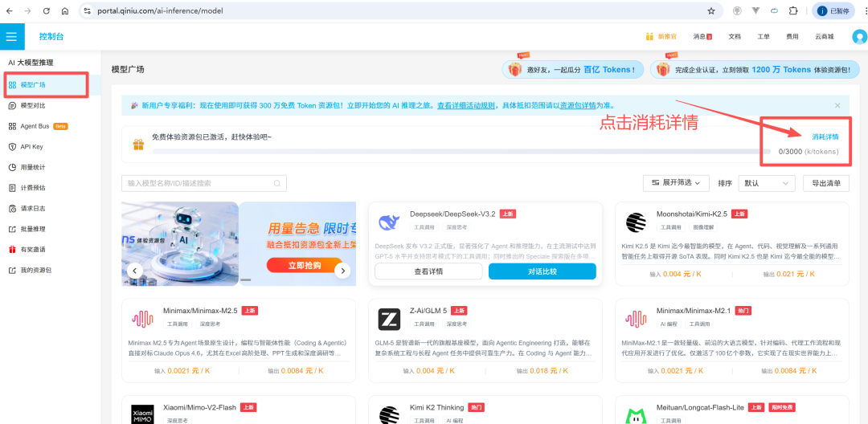
Task: Open 请求日志 in the sidebar
Action: click(32, 208)
